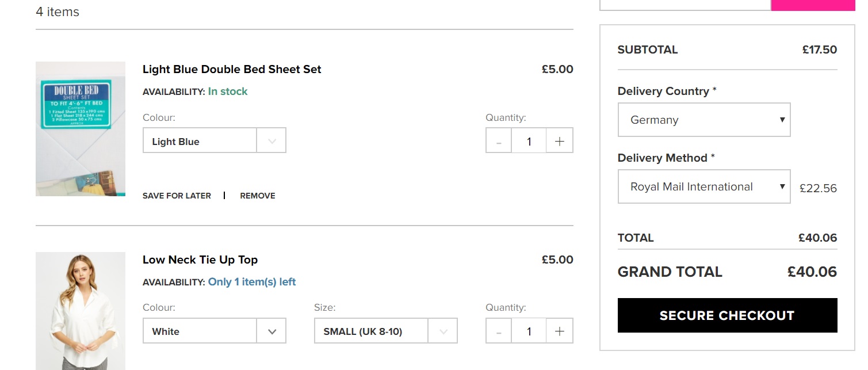Open the Light Blue colour dropdown
The height and width of the screenshot is (370, 868).
tap(214, 141)
